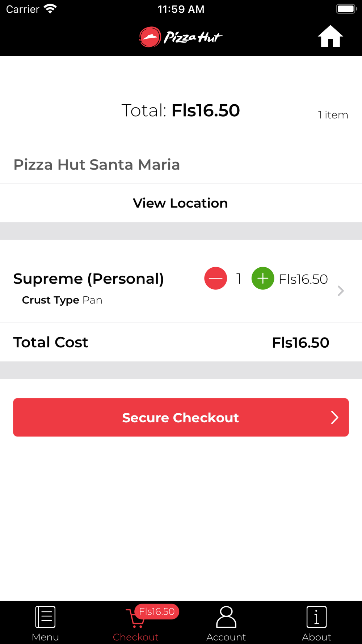
Task: Switch to the Menu tab
Action: (x=45, y=623)
